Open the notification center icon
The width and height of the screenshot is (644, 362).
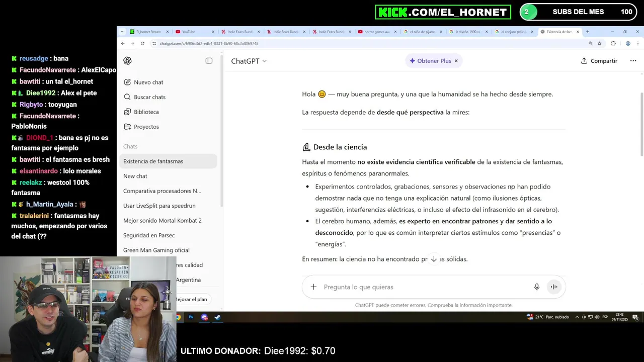click(635, 317)
